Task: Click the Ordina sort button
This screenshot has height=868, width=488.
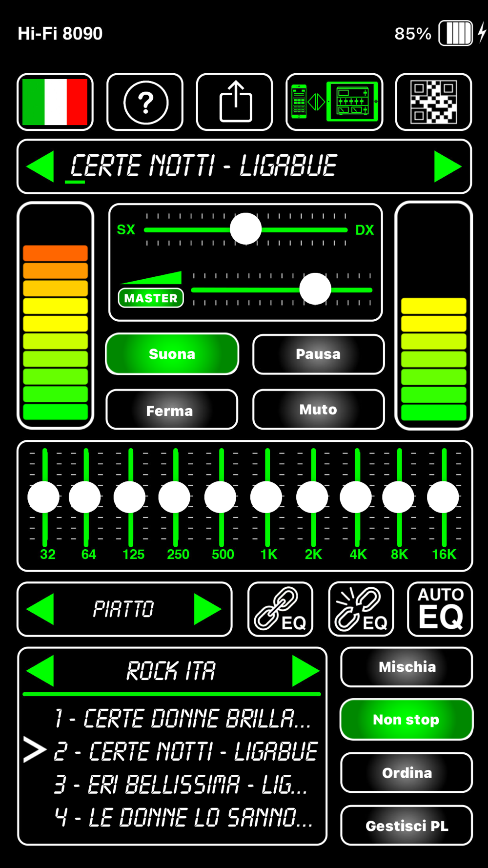Action: (x=407, y=773)
